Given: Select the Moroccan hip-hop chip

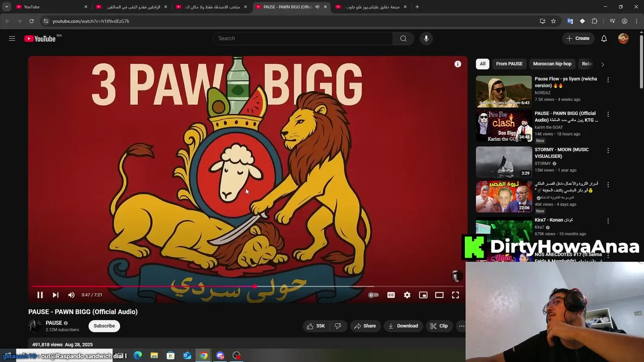Looking at the screenshot, I should 552,64.
